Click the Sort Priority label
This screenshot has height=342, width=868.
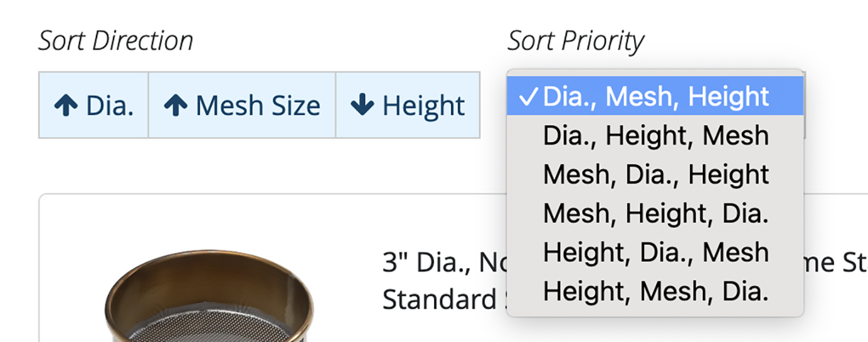(x=575, y=41)
